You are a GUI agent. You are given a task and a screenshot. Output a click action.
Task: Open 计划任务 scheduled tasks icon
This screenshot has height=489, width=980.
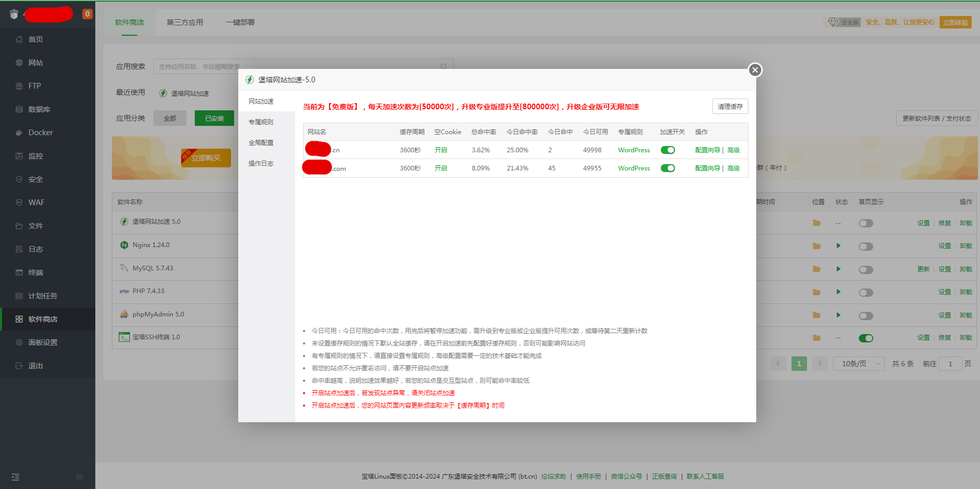click(19, 296)
